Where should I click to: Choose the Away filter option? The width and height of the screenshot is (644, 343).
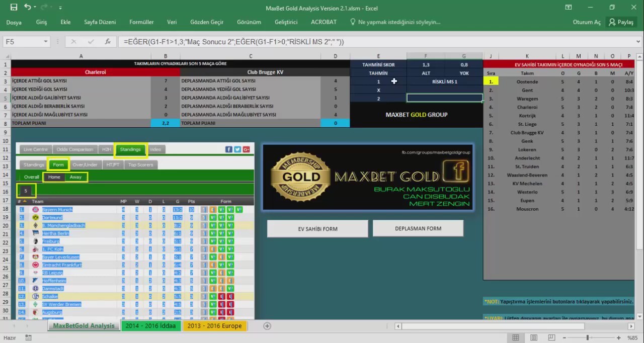(76, 177)
